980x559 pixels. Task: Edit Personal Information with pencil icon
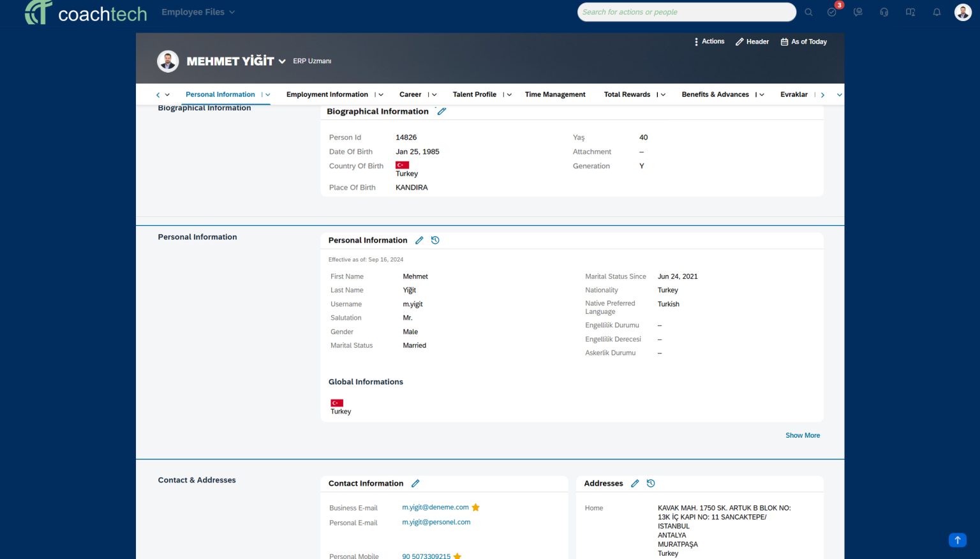click(x=419, y=241)
